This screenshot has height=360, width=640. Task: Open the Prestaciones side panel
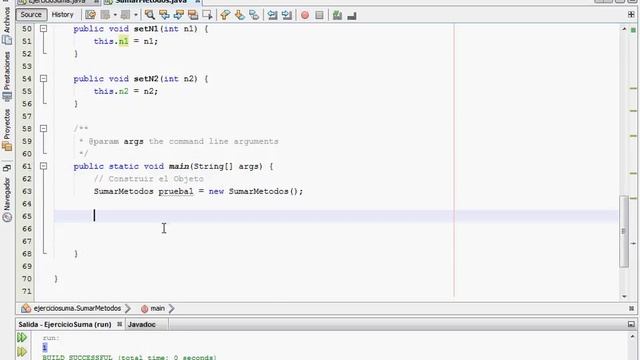pyautogui.click(x=7, y=77)
